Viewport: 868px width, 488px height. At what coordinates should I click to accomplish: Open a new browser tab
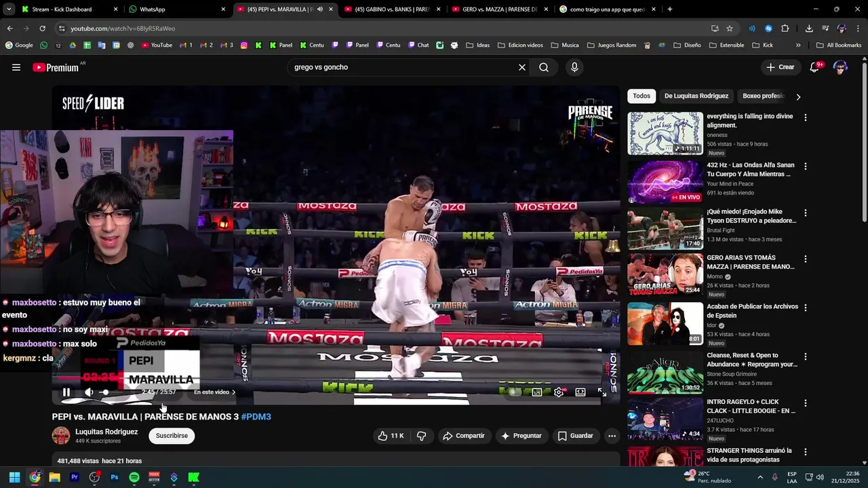(x=670, y=9)
